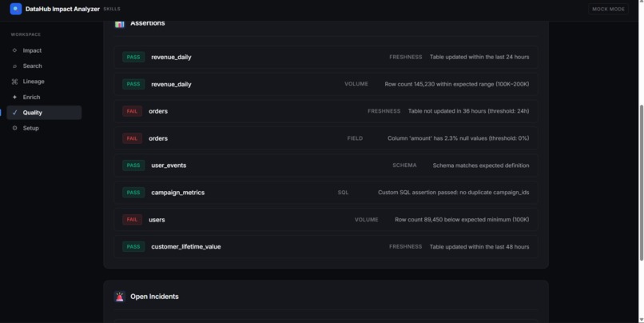
Task: Click 'Table not updated in 36 hours' text
Action: (469, 111)
